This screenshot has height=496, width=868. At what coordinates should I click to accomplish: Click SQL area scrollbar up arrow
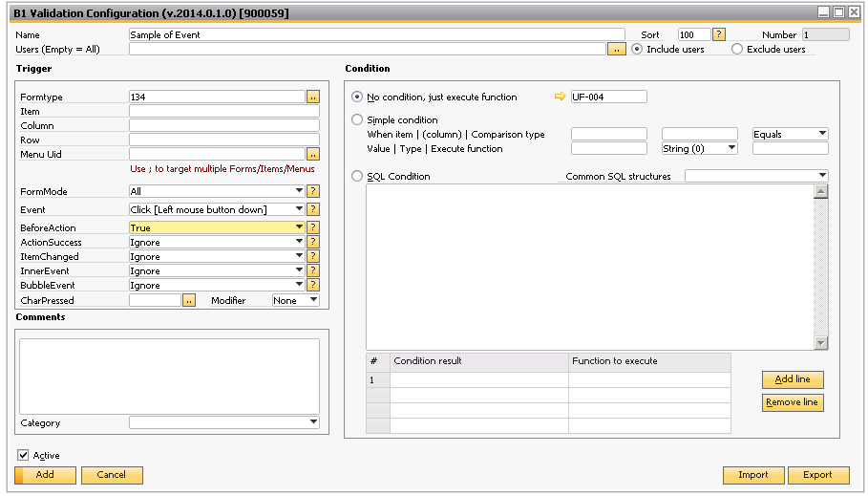[x=821, y=191]
